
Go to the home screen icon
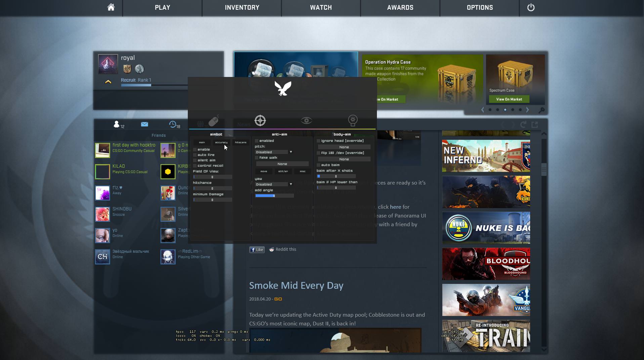(111, 7)
